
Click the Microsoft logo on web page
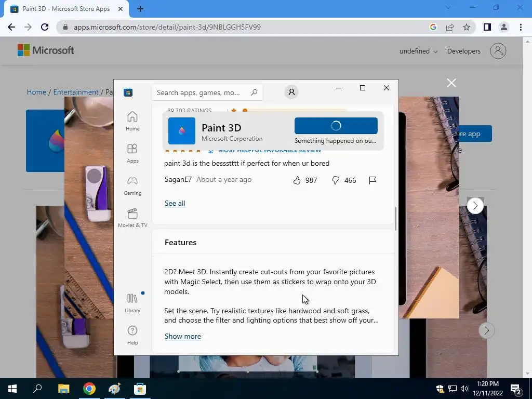pos(46,50)
